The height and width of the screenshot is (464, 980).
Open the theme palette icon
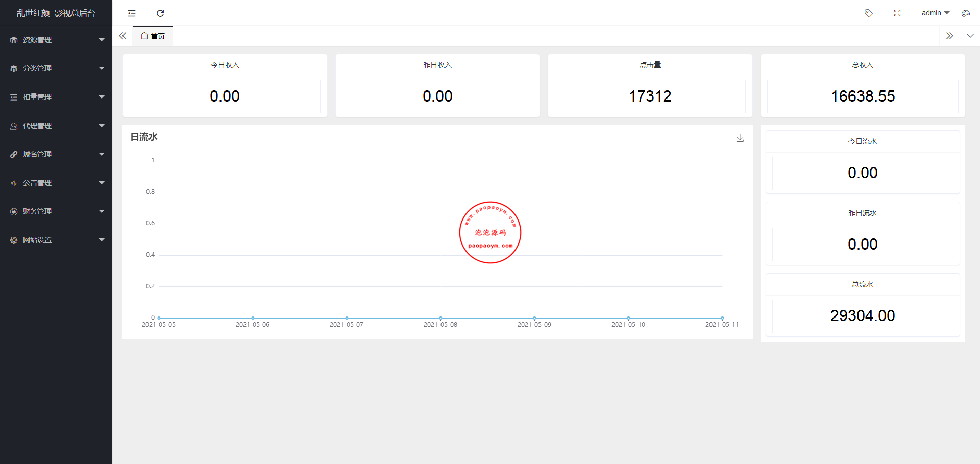click(x=965, y=13)
